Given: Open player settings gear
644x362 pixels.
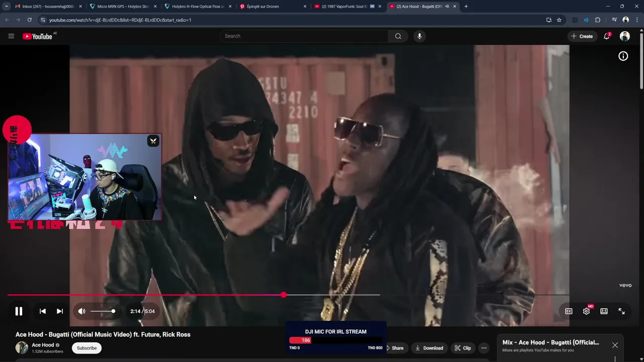Looking at the screenshot, I should 586,311.
